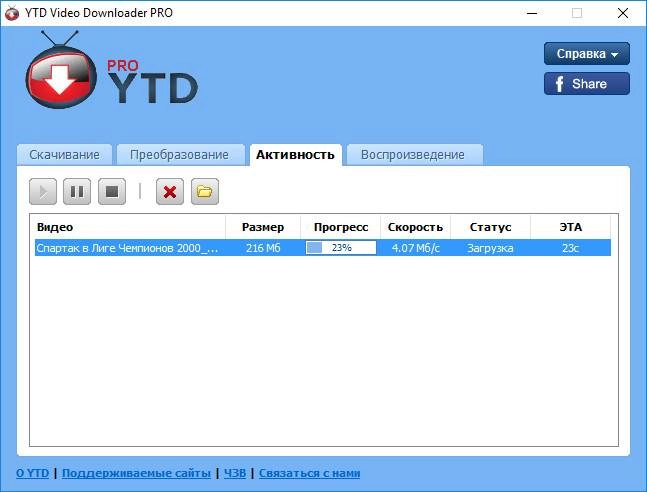Image resolution: width=647 pixels, height=492 pixels.
Task: Stop the download with the square button
Action: click(x=112, y=192)
